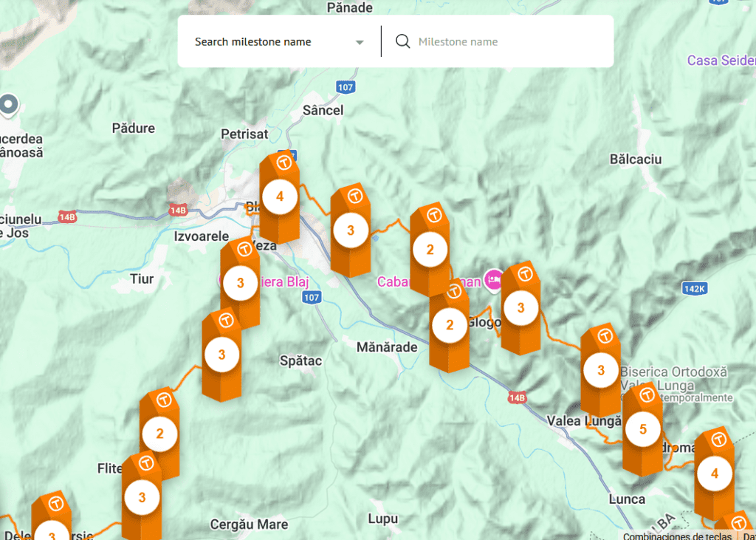The width and height of the screenshot is (756, 540).
Task: Click the 'Mănărade' village label
Action: pyautogui.click(x=387, y=346)
